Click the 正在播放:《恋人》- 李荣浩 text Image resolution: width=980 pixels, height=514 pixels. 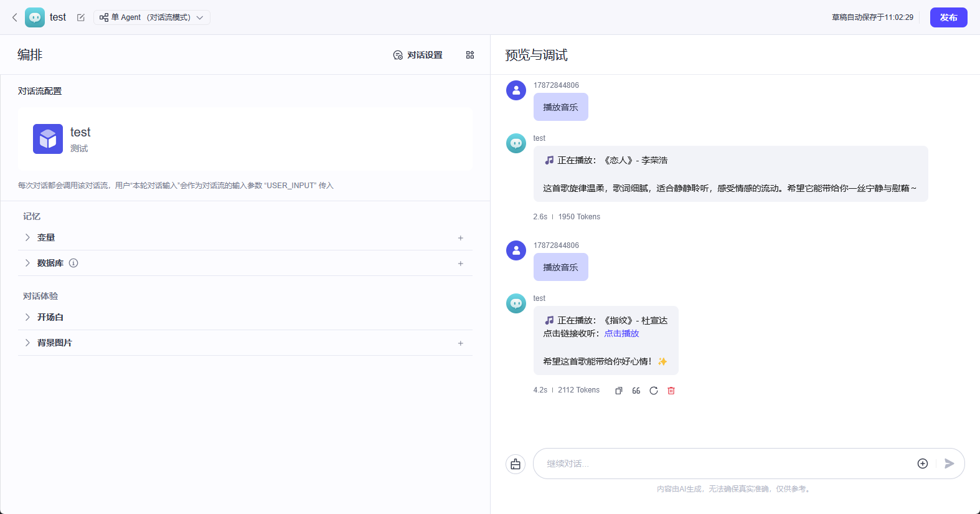[x=606, y=160]
